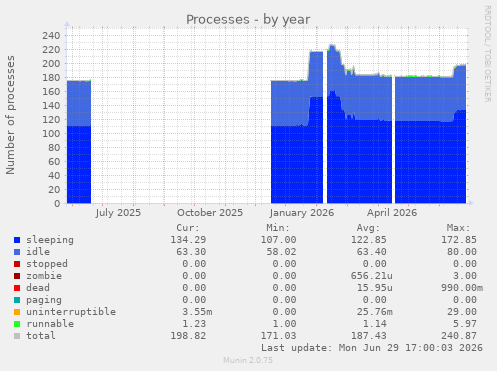
Task: Click the 'stopped' legend label
Action: click(x=47, y=264)
